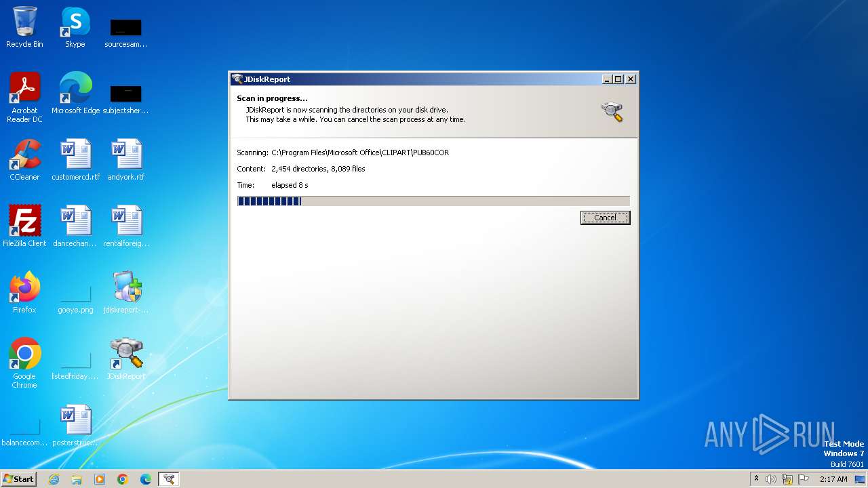Open the volume speaker tray icon

[771, 479]
